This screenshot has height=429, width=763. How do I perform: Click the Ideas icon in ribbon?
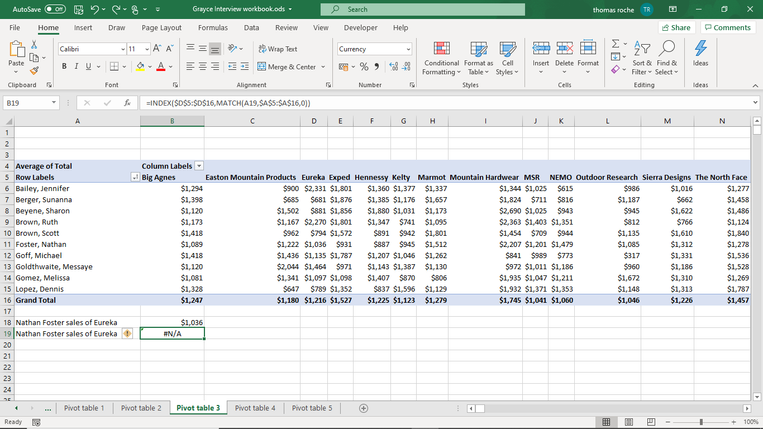coord(700,50)
